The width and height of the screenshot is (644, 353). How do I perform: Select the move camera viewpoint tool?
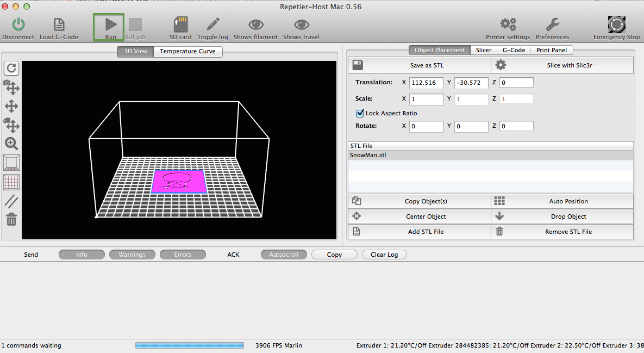[11, 87]
